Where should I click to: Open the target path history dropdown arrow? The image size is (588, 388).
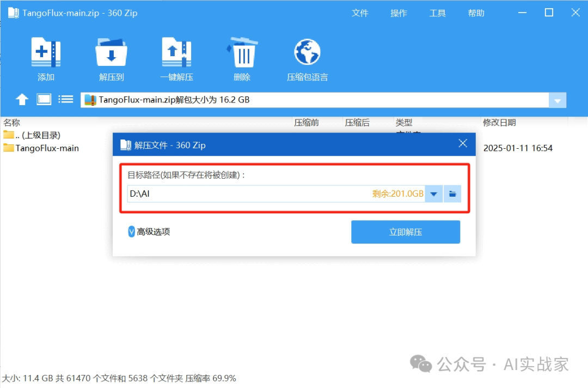[434, 194]
